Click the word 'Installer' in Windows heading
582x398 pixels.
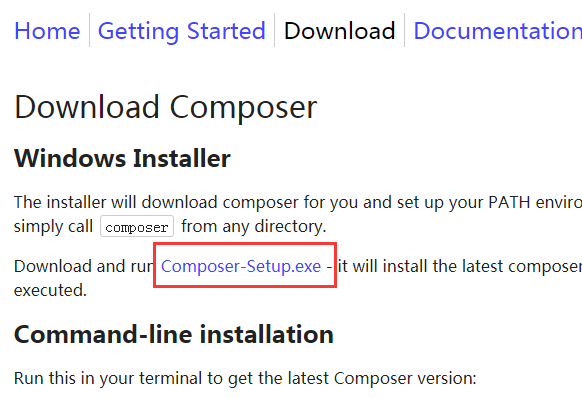click(x=182, y=159)
